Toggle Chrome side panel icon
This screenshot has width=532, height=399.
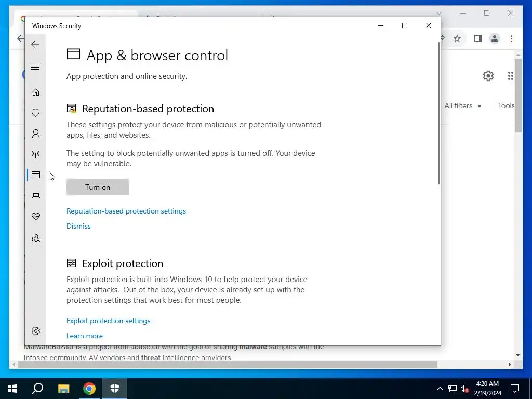478,38
